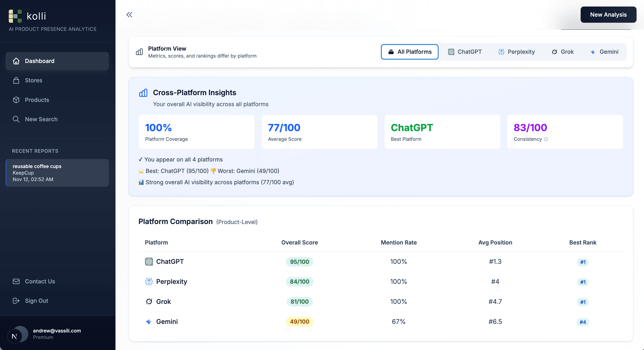Screen dimensions: 644x350
Task: Click the ChatGPT icon in the comparison table
Action: (x=149, y=262)
